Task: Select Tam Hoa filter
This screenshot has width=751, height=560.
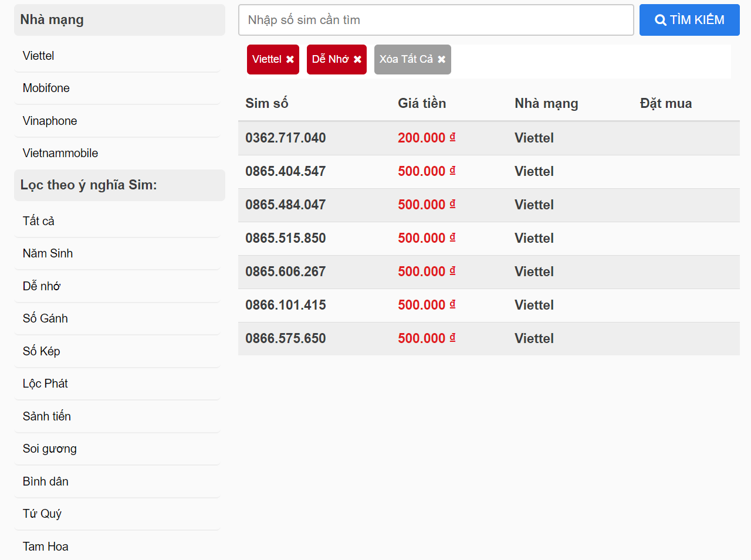Action: click(46, 547)
